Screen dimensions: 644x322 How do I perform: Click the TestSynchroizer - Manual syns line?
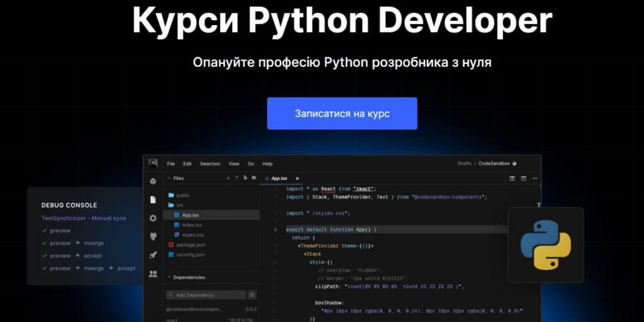click(x=84, y=218)
